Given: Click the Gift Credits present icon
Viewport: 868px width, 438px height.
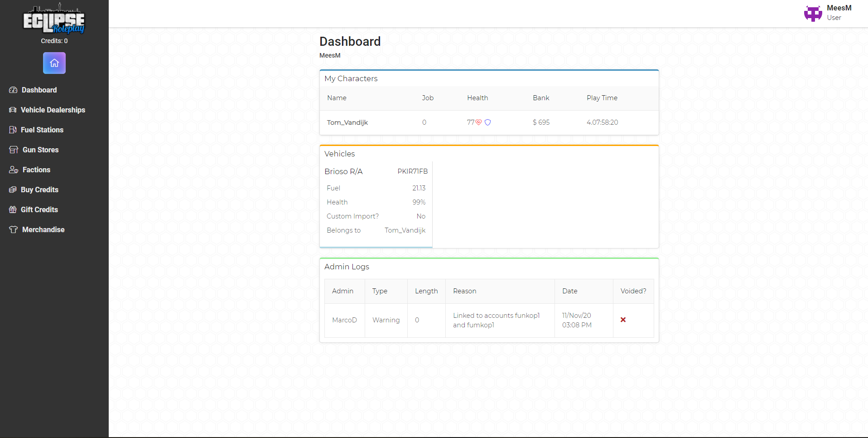Looking at the screenshot, I should click(x=13, y=209).
